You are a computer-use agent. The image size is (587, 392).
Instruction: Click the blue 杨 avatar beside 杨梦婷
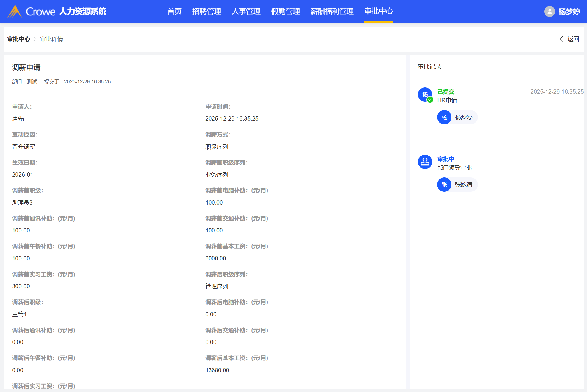(444, 117)
